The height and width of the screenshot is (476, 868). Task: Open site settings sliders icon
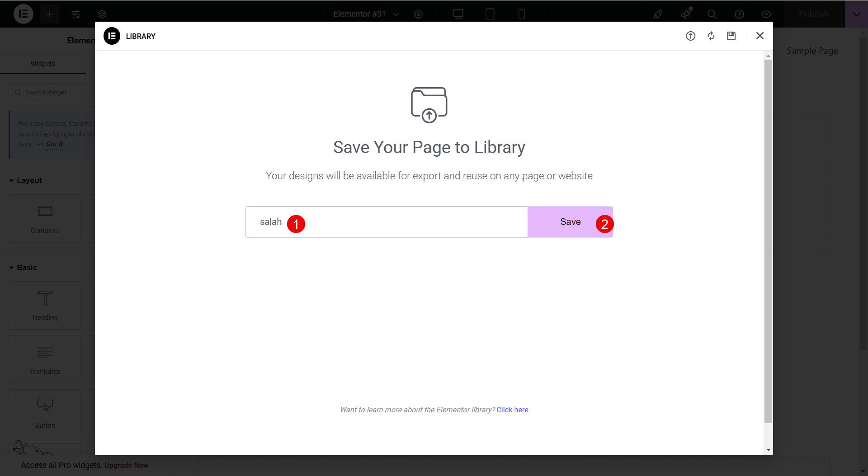[76, 14]
